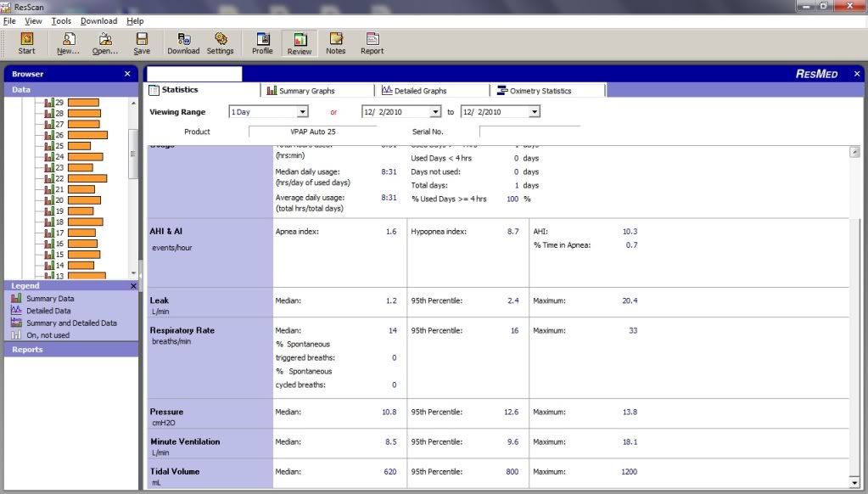Viewport: 868px width, 494px height.
Task: Switch to the Review view
Action: pyautogui.click(x=300, y=43)
